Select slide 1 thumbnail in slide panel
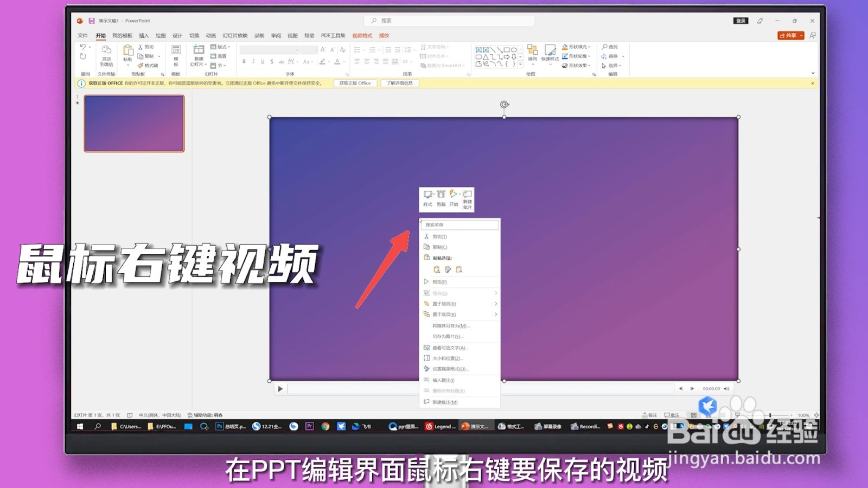The image size is (868, 488). point(133,123)
